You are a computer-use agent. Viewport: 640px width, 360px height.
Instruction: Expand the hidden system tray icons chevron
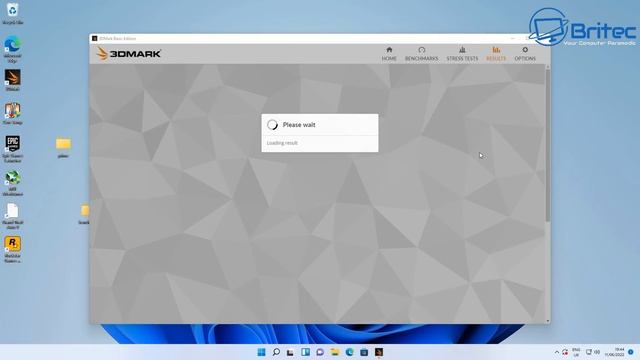coord(556,352)
